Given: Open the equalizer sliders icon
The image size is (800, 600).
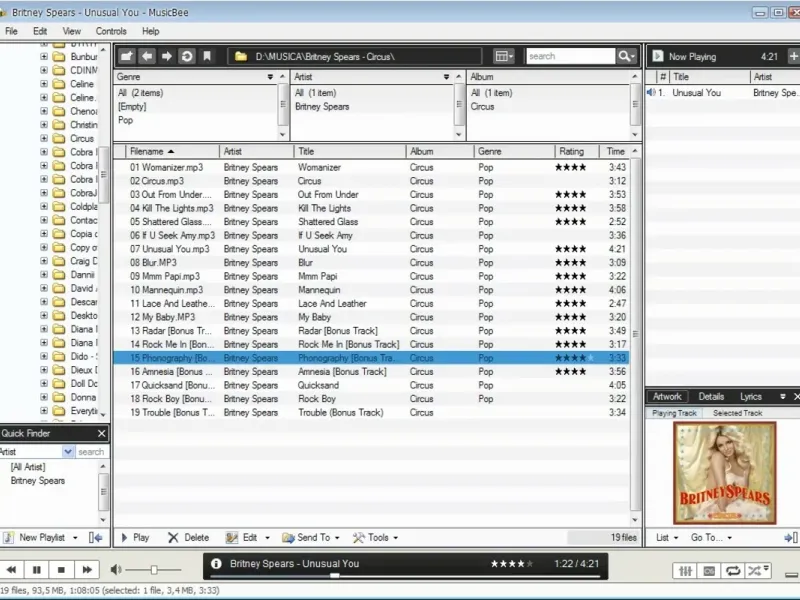Looking at the screenshot, I should click(x=685, y=571).
